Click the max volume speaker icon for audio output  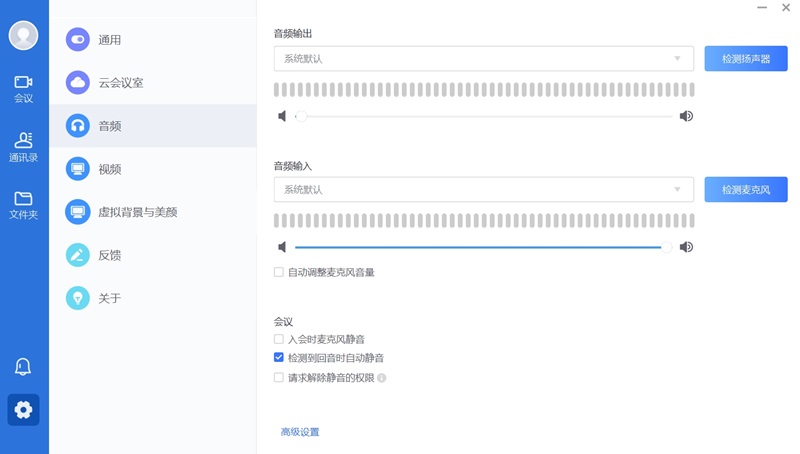[x=686, y=116]
